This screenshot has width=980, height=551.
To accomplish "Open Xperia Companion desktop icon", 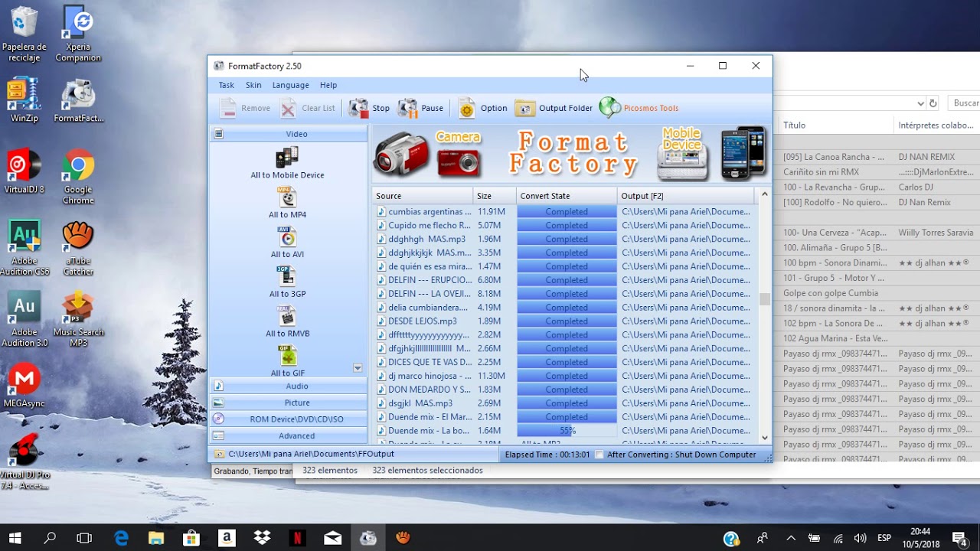I will click(x=78, y=34).
